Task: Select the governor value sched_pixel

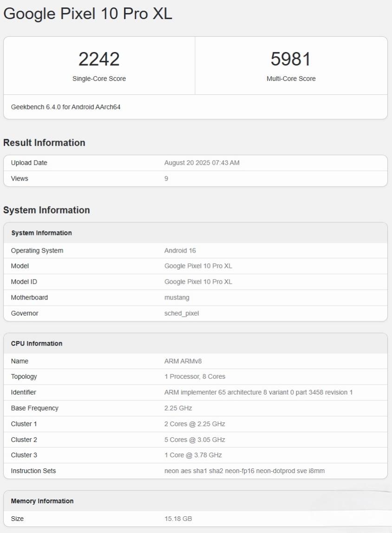Action: click(x=182, y=313)
